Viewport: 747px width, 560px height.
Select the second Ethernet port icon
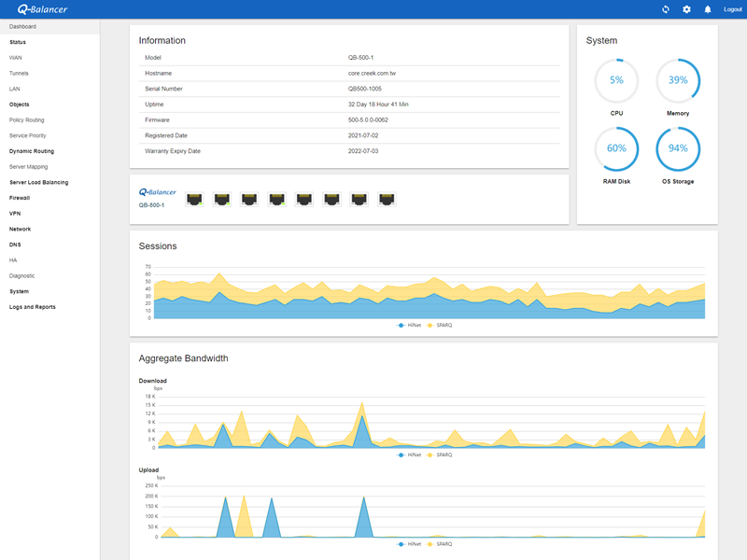click(x=222, y=199)
